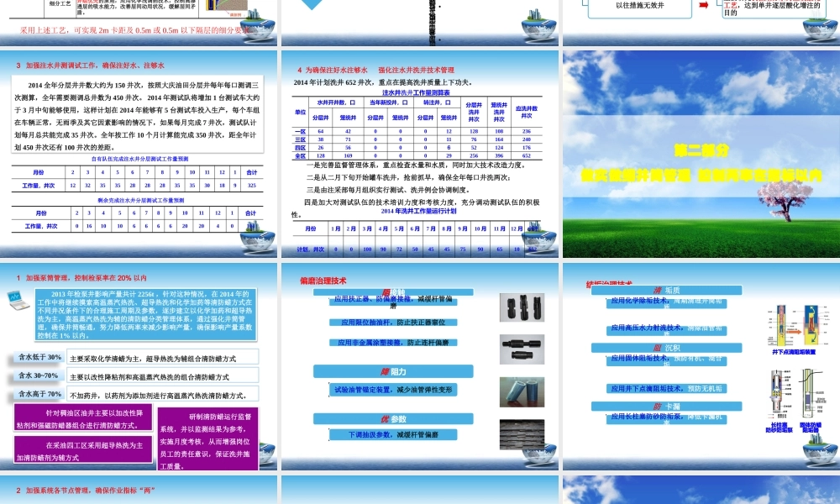Click the text 下调抽汲参数，减缓杆管偏磨

pos(393,434)
